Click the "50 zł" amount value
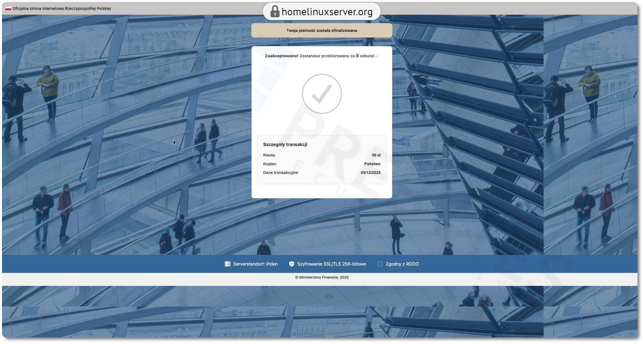This screenshot has width=644, height=344. tap(376, 155)
